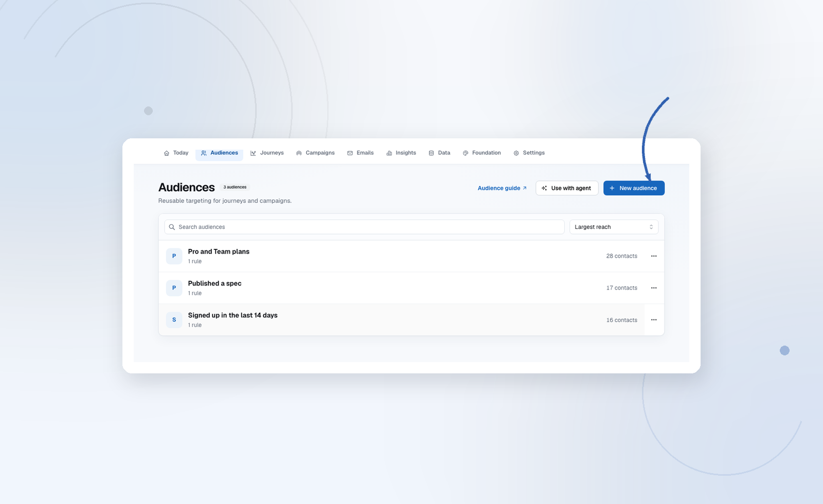The width and height of the screenshot is (823, 504).
Task: Click the S avatar of Signed up audience
Action: [x=174, y=320]
